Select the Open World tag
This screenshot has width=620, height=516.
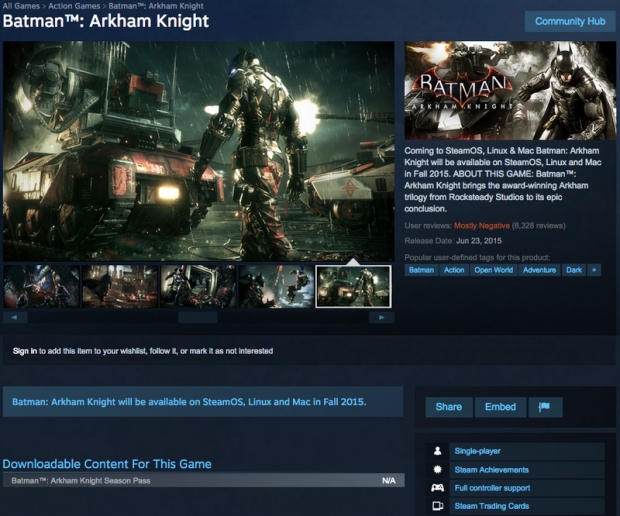coord(493,270)
